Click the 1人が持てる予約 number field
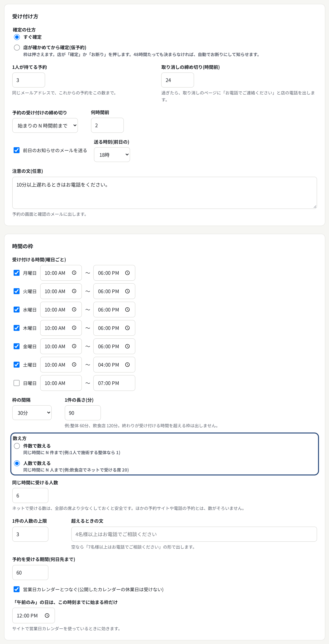Viewport: 329px width, 644px height. pos(29,80)
